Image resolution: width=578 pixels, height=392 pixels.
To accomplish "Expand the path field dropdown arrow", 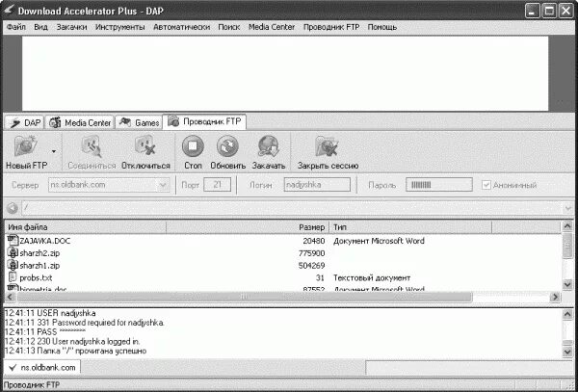I will [568, 208].
